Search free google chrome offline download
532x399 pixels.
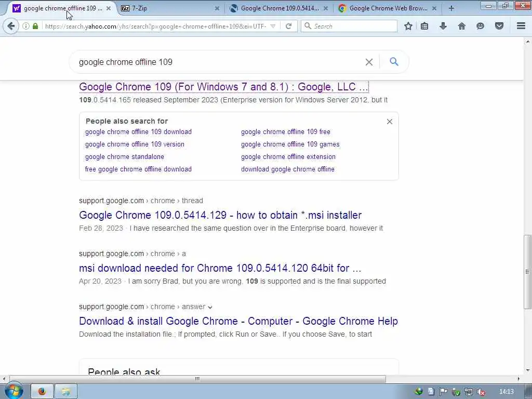tap(138, 169)
